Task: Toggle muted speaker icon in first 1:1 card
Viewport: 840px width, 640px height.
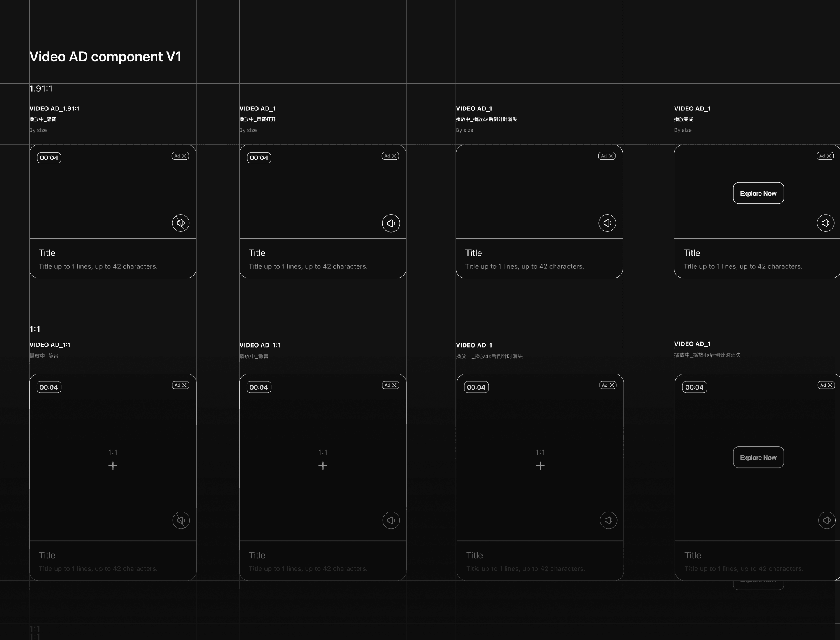Action: (x=181, y=520)
